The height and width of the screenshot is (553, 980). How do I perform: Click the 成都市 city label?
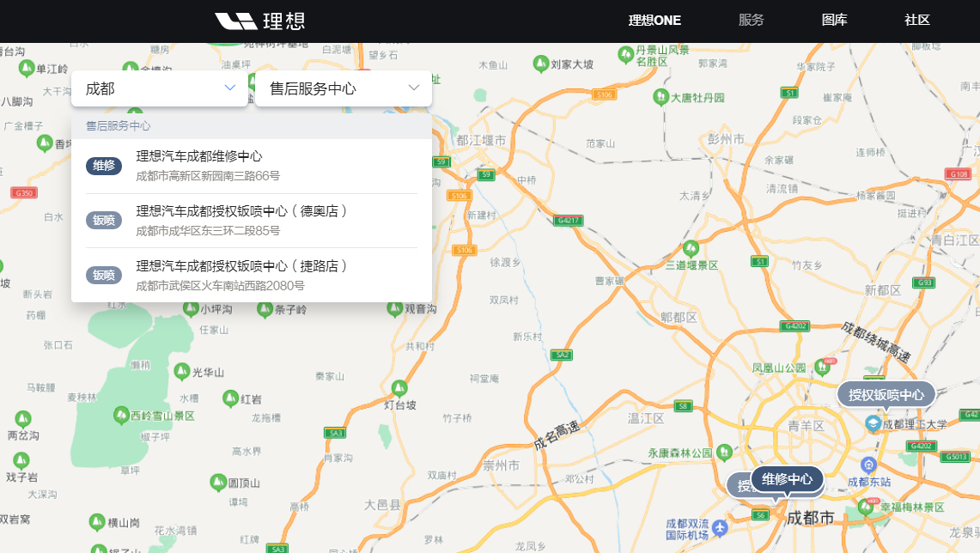(810, 518)
